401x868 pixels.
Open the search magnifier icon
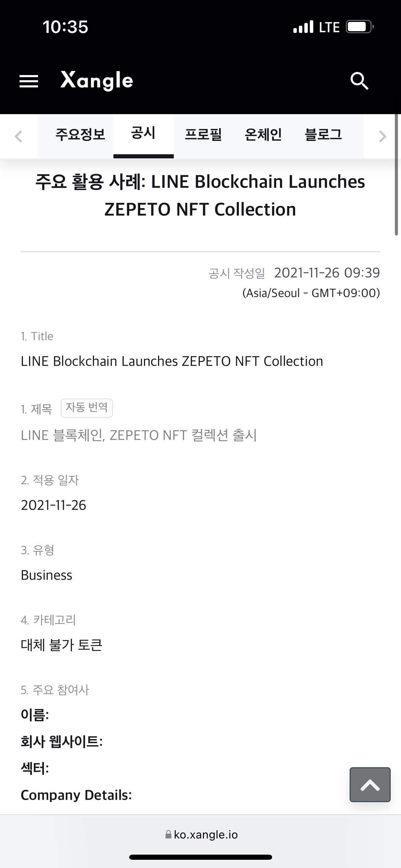pyautogui.click(x=359, y=81)
